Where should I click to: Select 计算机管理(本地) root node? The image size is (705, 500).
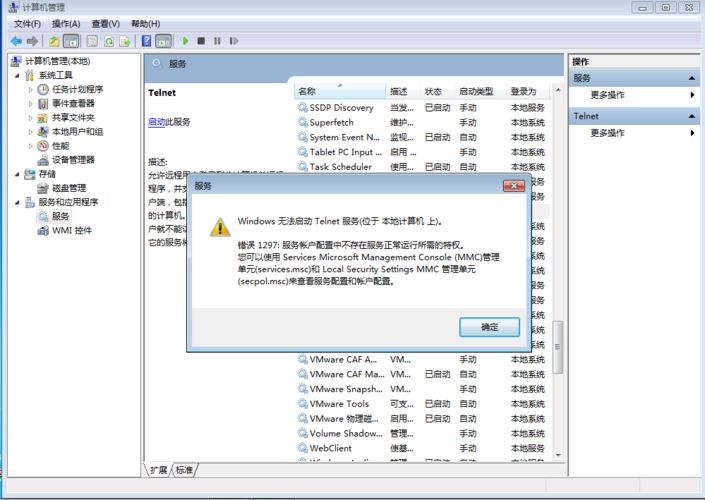(58, 61)
